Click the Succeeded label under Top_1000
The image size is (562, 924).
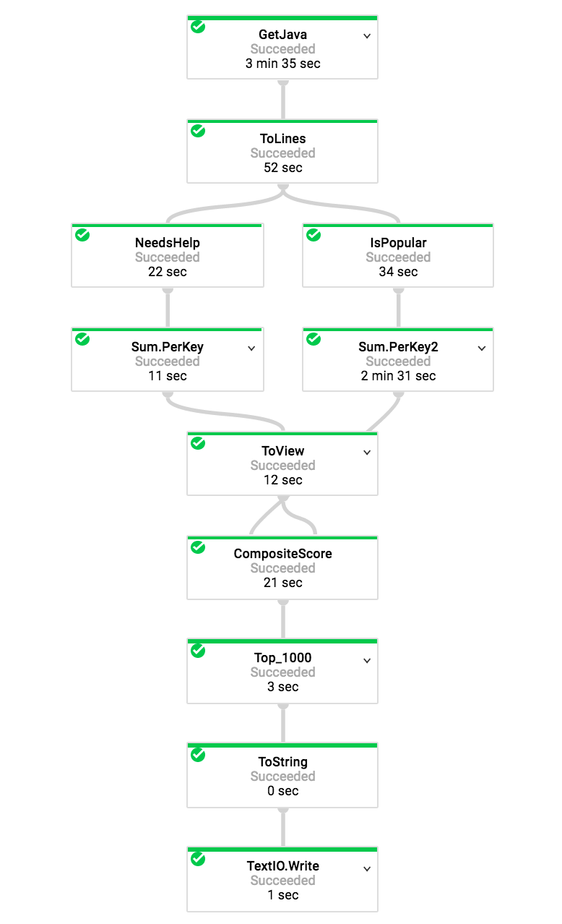tap(282, 672)
